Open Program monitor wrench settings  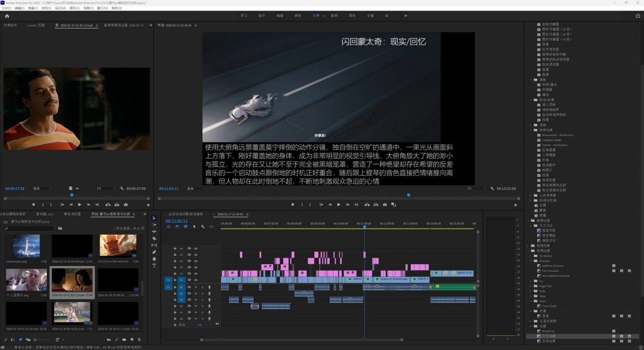point(492,189)
